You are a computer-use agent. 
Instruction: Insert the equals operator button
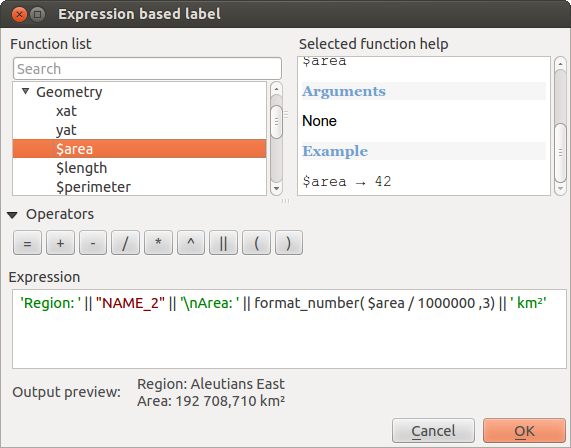[27, 243]
